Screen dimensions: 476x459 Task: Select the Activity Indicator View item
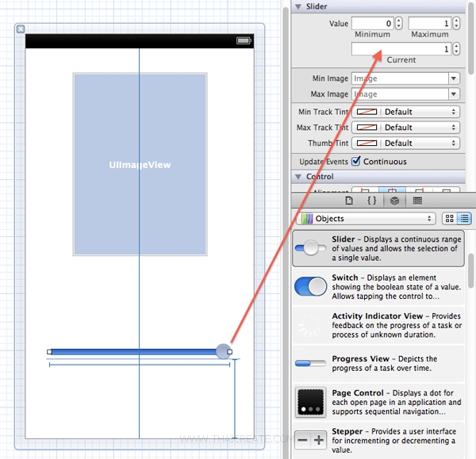tap(378, 325)
